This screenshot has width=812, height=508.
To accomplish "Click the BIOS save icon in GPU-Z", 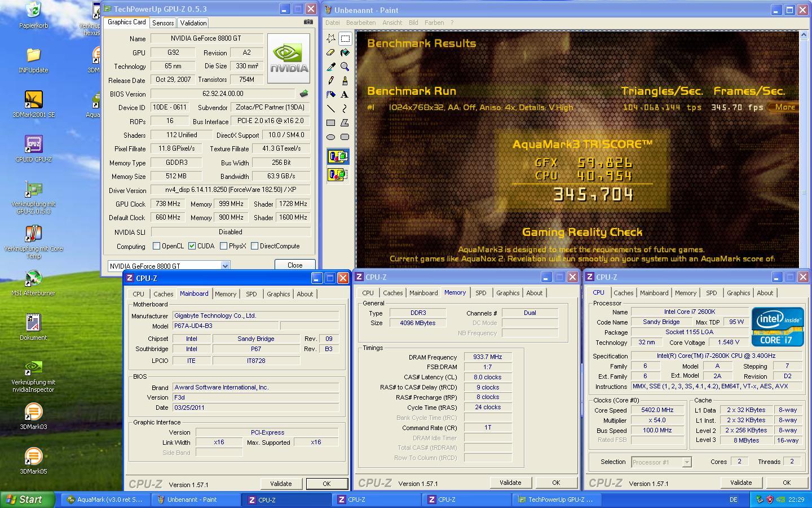I will pos(304,94).
